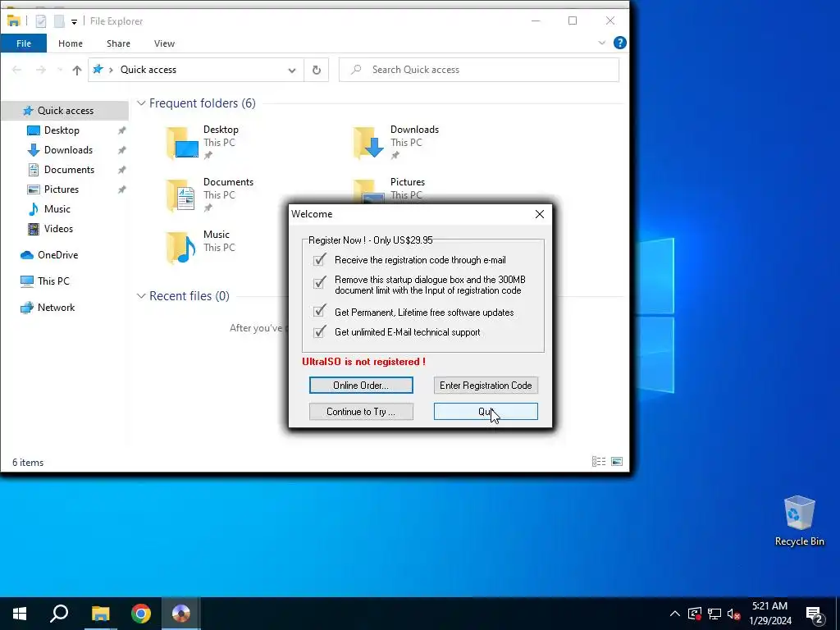This screenshot has height=630, width=840.
Task: Select Desktop in the navigation pane
Action: coord(62,130)
